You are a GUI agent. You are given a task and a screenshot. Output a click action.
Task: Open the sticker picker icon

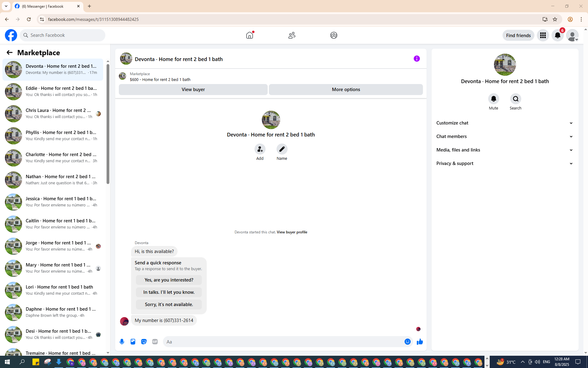[144, 342]
